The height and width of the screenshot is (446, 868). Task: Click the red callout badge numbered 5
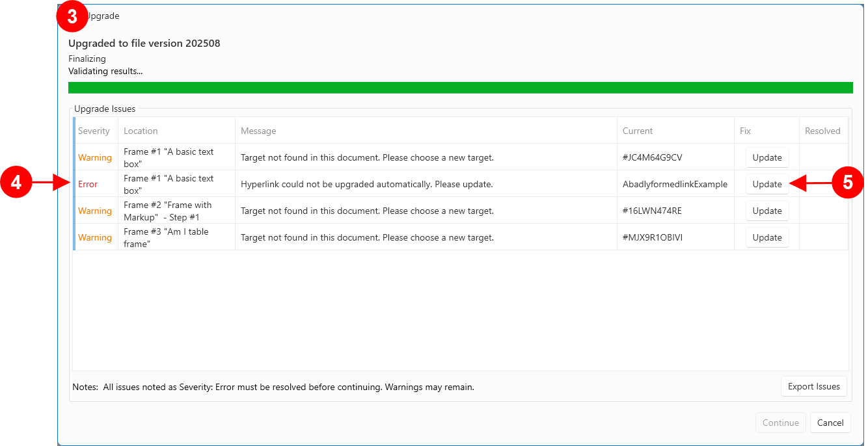tap(848, 183)
